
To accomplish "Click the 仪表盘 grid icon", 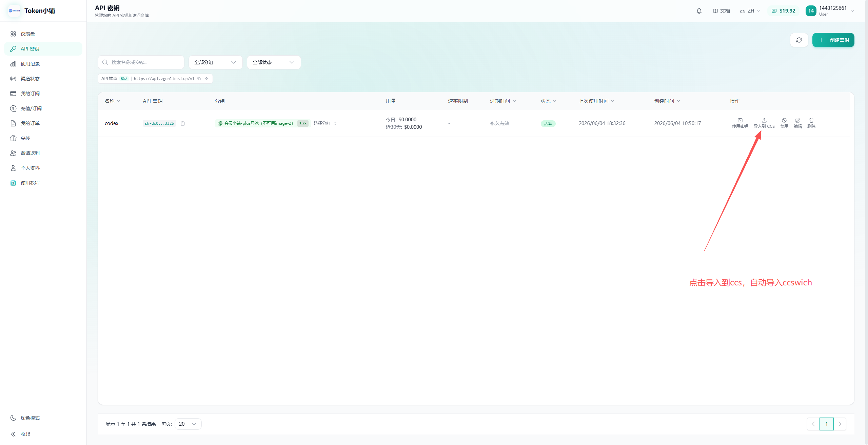I will coord(13,34).
